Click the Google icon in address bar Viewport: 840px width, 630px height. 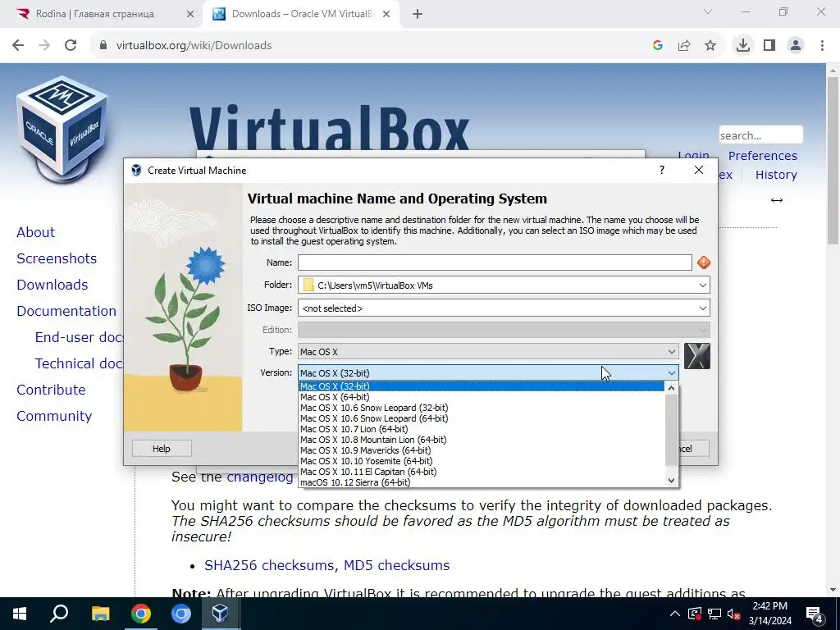pos(658,46)
